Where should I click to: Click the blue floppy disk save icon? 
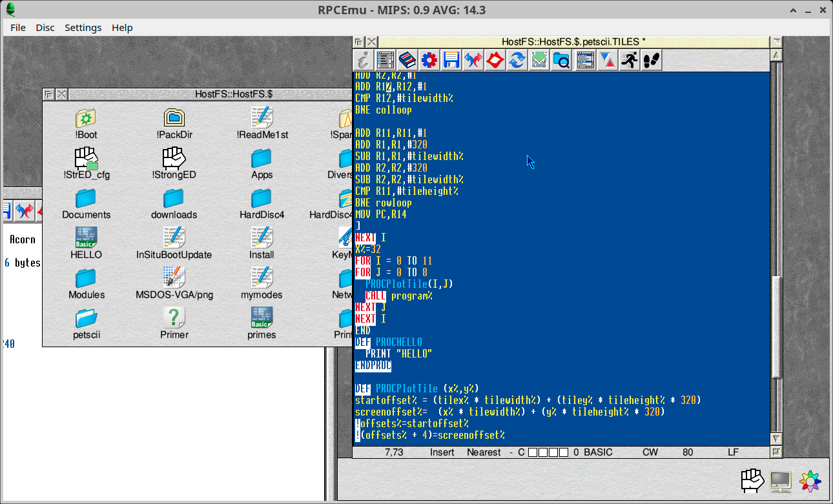point(451,60)
